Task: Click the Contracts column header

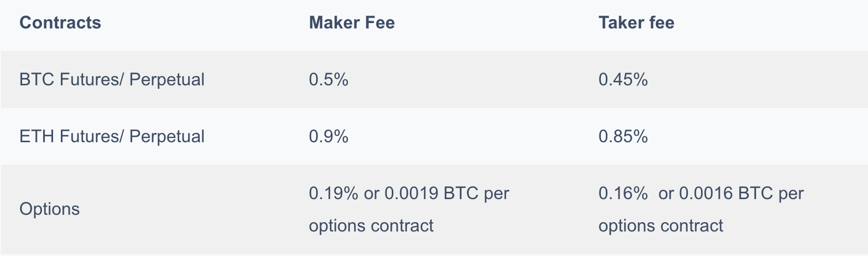Action: (60, 23)
